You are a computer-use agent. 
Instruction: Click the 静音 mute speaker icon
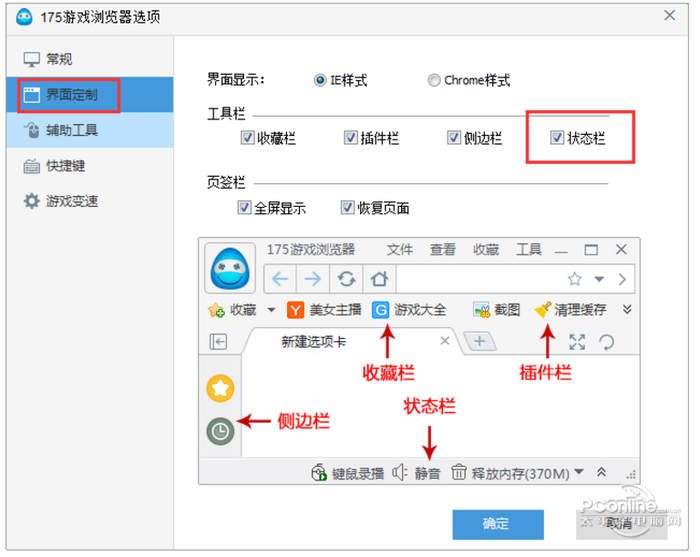[400, 472]
